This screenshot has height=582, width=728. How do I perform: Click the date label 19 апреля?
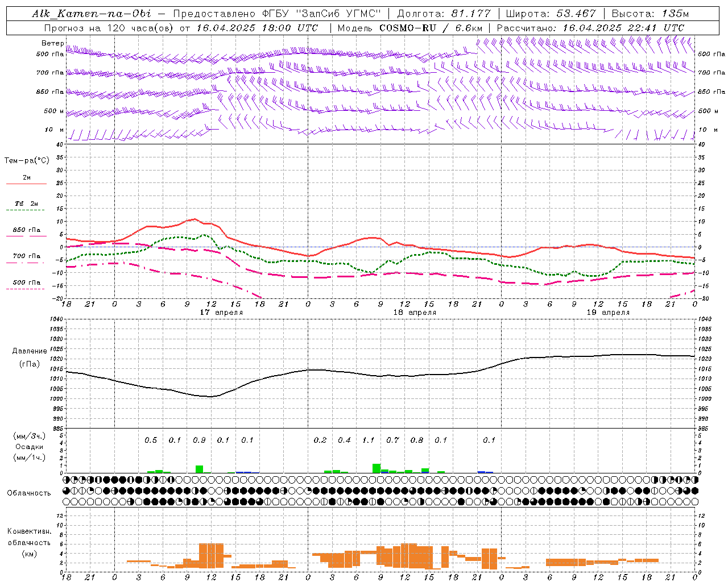click(x=608, y=313)
